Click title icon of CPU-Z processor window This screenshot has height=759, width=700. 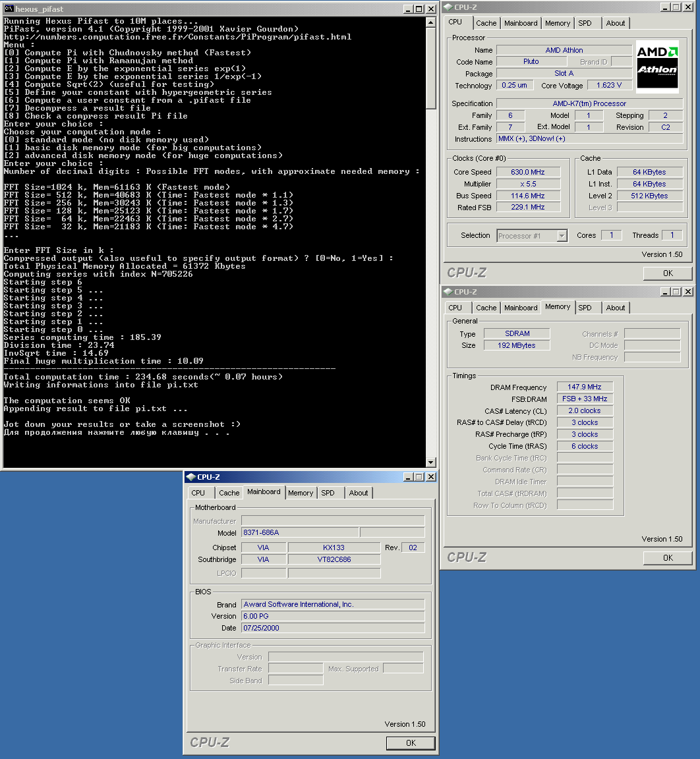click(448, 7)
